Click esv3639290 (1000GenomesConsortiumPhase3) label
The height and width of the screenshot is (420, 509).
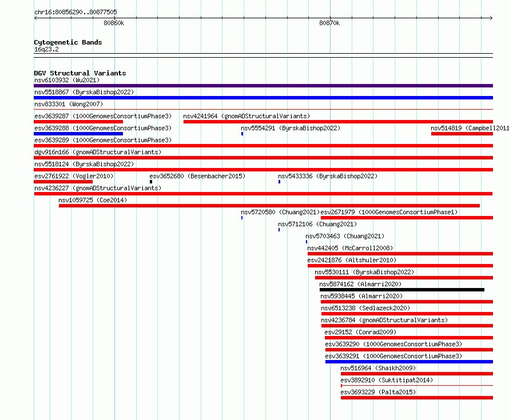pyautogui.click(x=393, y=344)
